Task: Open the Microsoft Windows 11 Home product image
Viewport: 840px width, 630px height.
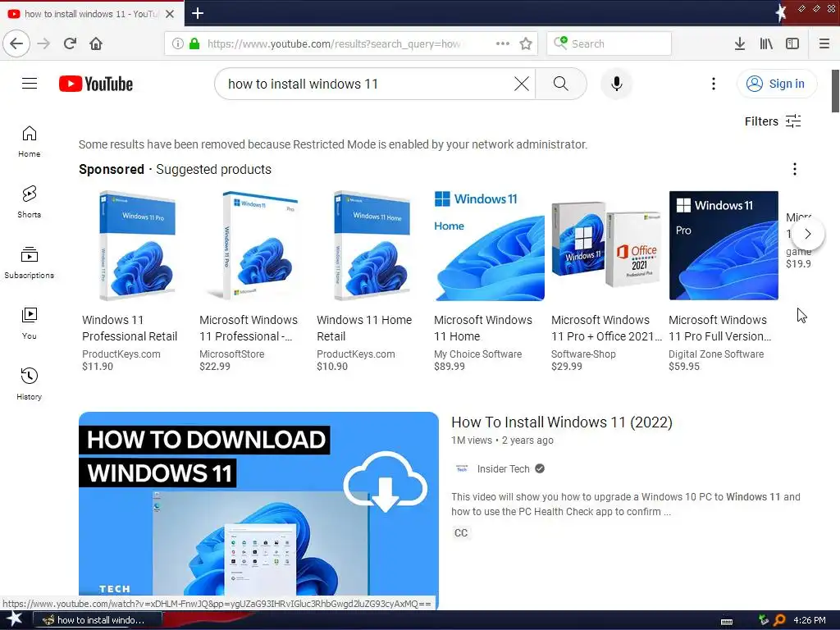Action: pos(489,246)
